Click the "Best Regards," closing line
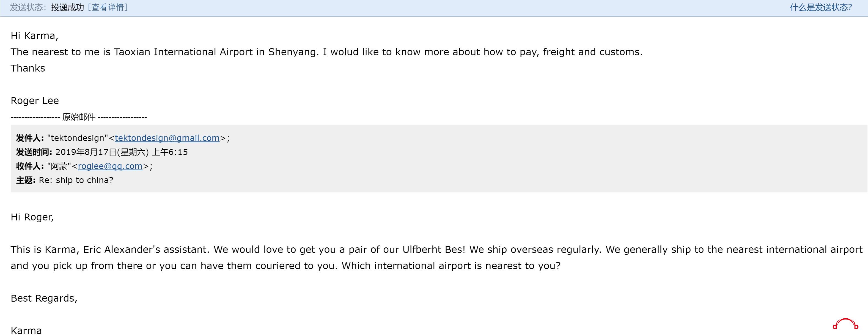This screenshot has height=336, width=868. (x=44, y=298)
